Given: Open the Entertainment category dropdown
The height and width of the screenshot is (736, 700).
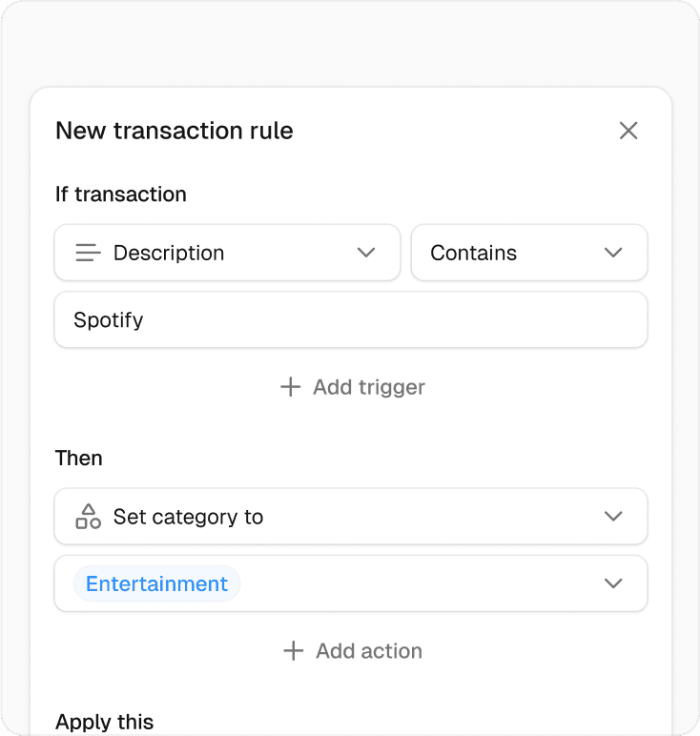Looking at the screenshot, I should 351,583.
